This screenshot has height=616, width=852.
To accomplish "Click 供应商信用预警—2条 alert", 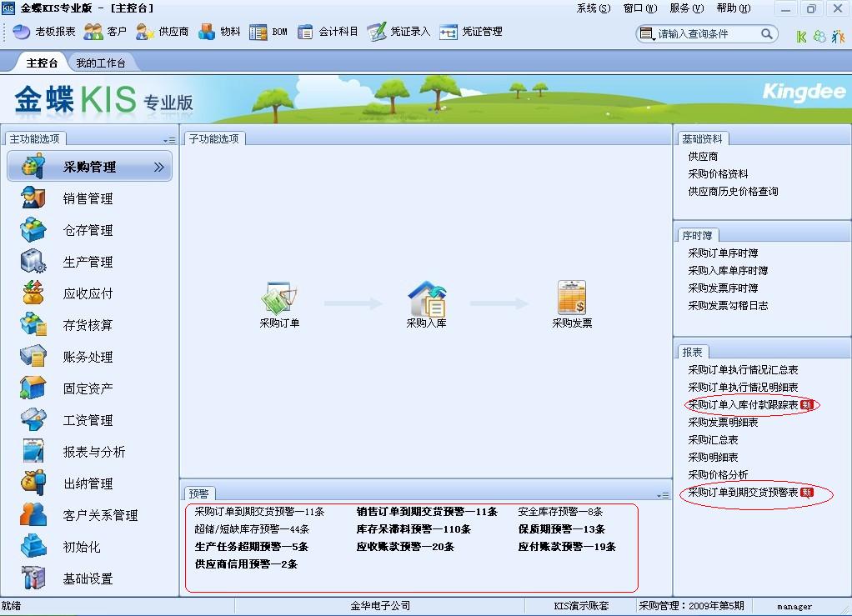I will tap(246, 563).
